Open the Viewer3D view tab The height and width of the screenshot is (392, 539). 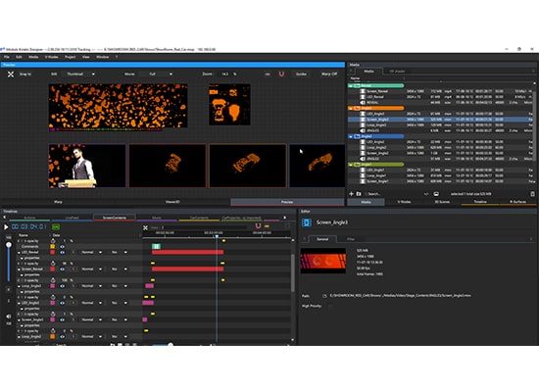[x=172, y=202]
